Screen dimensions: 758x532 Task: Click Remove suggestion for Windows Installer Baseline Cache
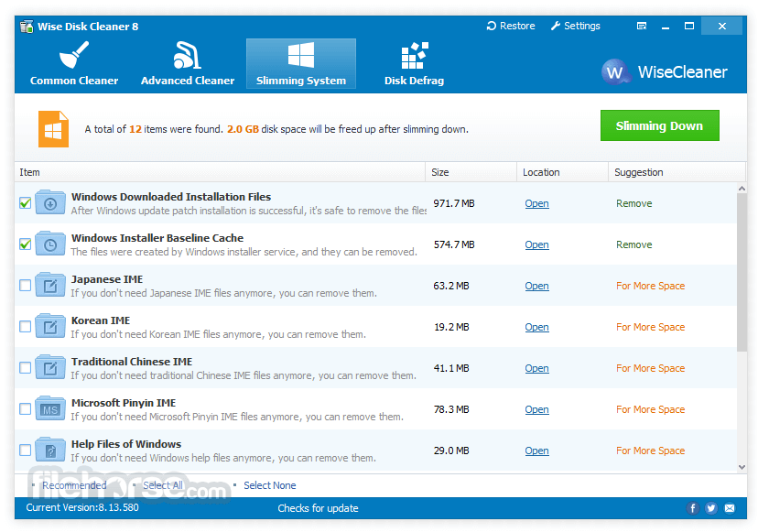(633, 244)
